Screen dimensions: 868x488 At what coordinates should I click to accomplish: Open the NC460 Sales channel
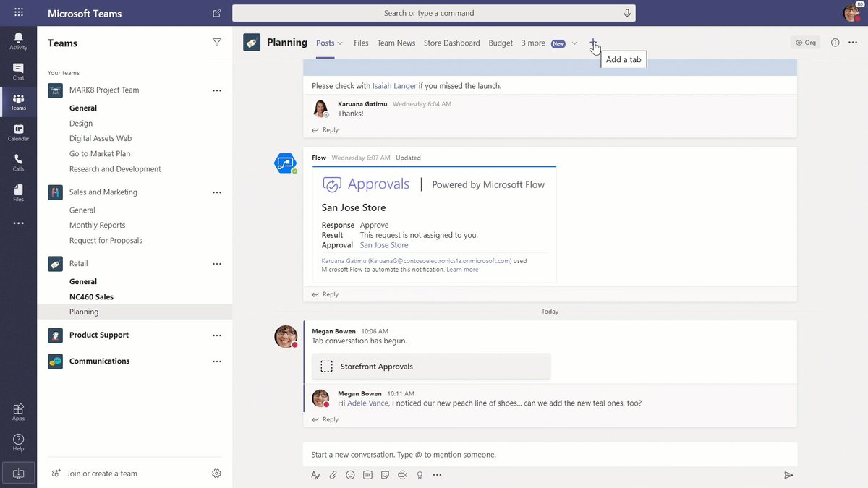(x=91, y=297)
